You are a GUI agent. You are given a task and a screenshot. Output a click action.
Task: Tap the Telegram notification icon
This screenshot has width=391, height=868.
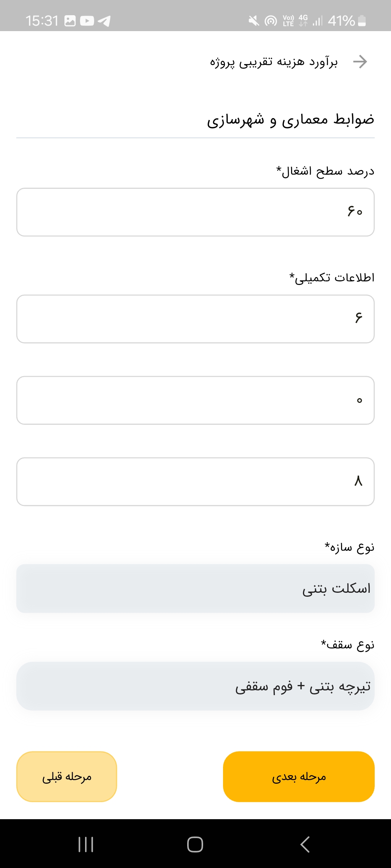coord(104,21)
